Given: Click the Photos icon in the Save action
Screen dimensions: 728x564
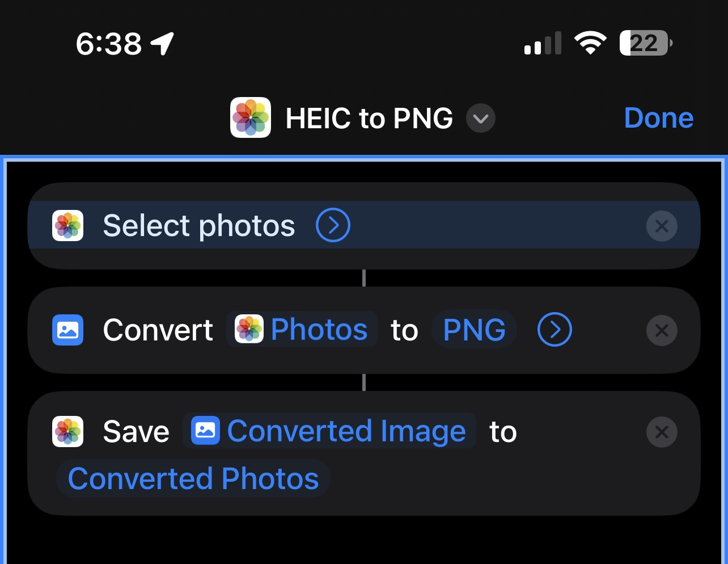Looking at the screenshot, I should pyautogui.click(x=67, y=431).
